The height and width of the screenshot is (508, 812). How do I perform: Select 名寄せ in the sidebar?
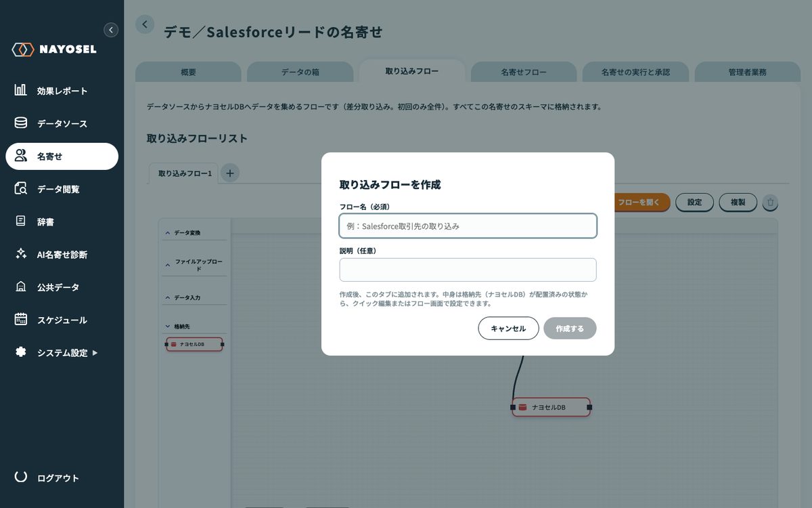coord(62,156)
